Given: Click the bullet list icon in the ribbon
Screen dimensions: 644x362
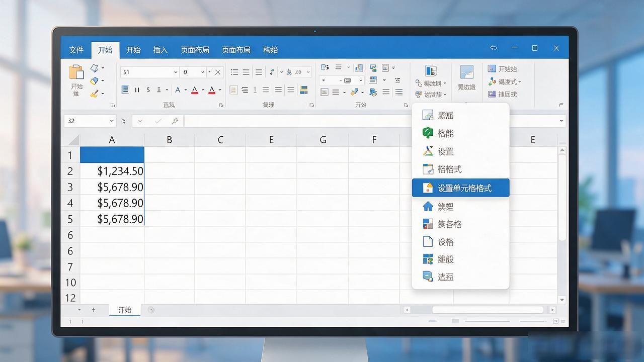Looking at the screenshot, I should (234, 72).
